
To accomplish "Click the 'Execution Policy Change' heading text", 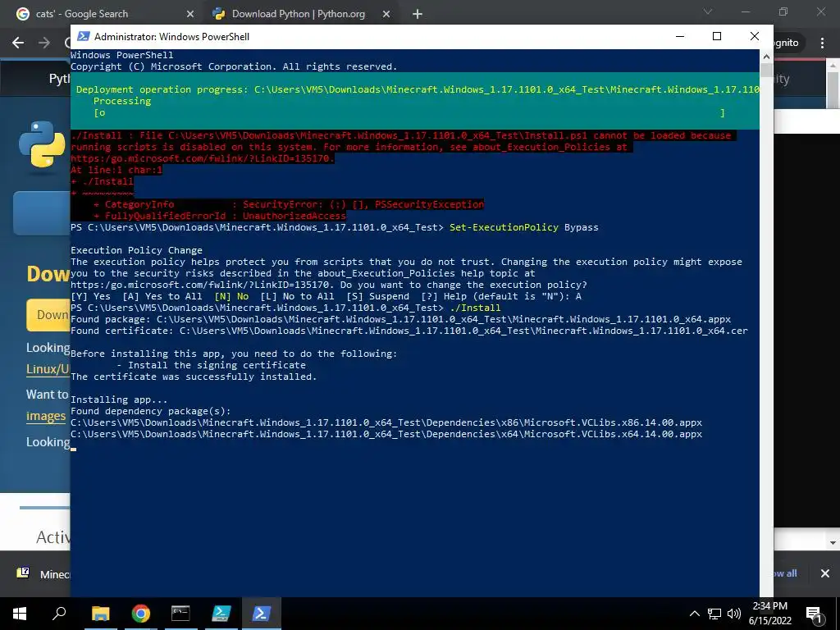I will [x=137, y=250].
